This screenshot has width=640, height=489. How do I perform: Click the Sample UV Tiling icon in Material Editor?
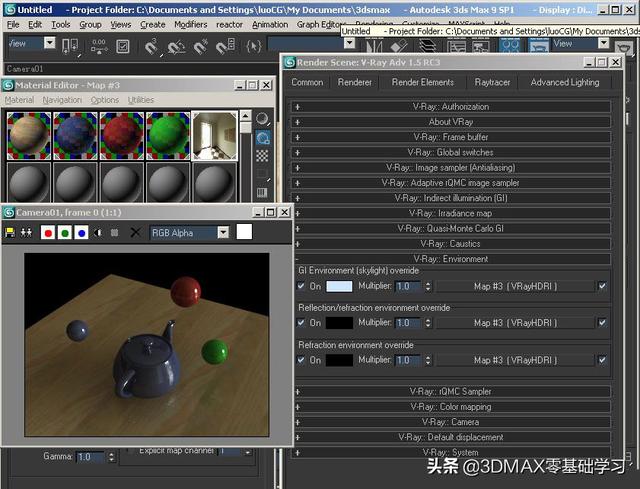262,174
